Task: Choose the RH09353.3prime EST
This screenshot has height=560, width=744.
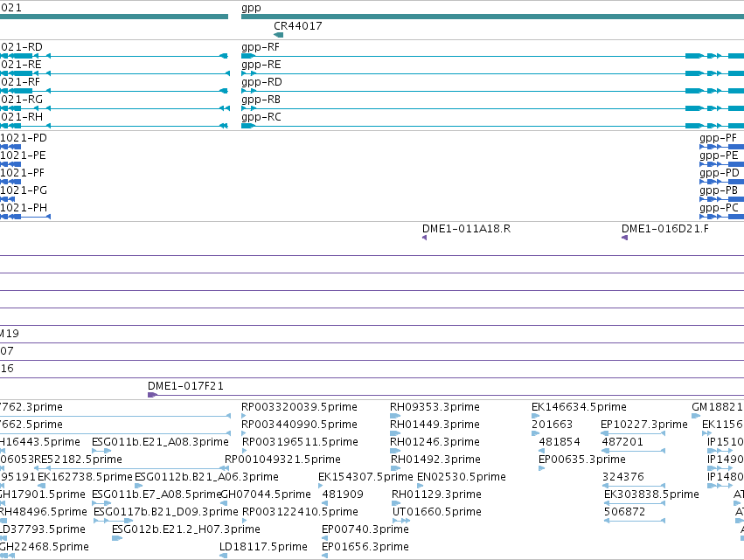Action: pyautogui.click(x=435, y=407)
